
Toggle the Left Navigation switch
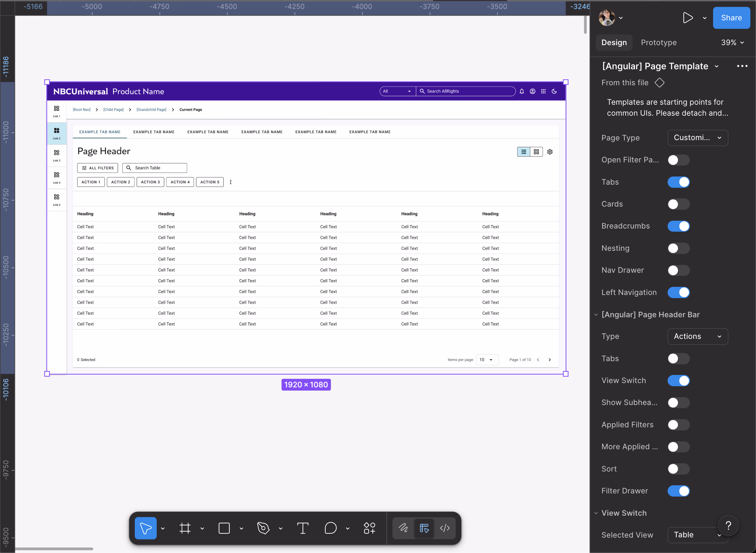(678, 292)
